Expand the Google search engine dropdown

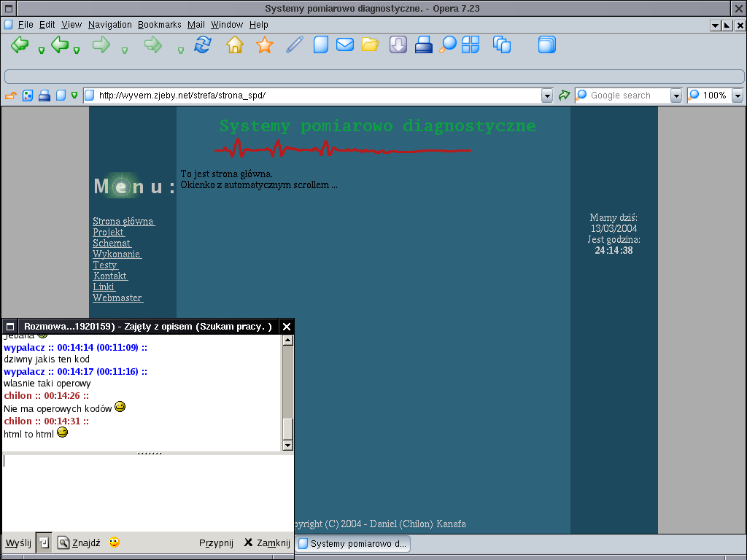point(676,96)
